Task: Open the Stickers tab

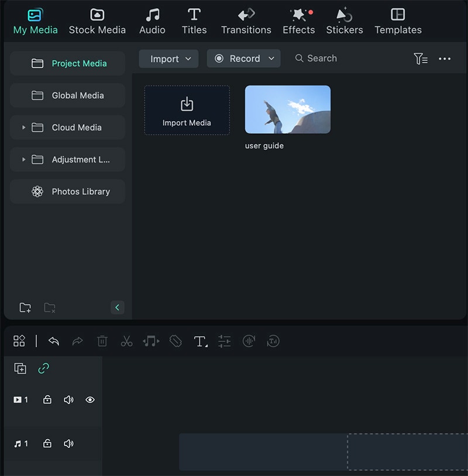Action: point(345,22)
